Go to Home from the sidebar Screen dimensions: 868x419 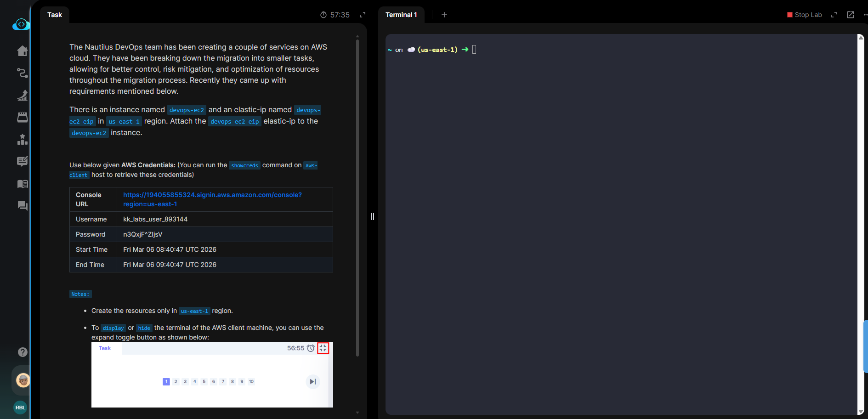coord(23,51)
